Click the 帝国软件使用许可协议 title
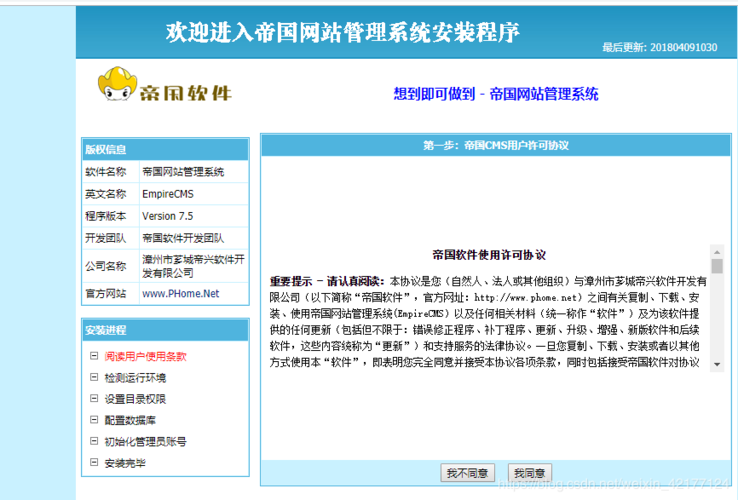Viewport: 738px width, 500px height. 489,255
